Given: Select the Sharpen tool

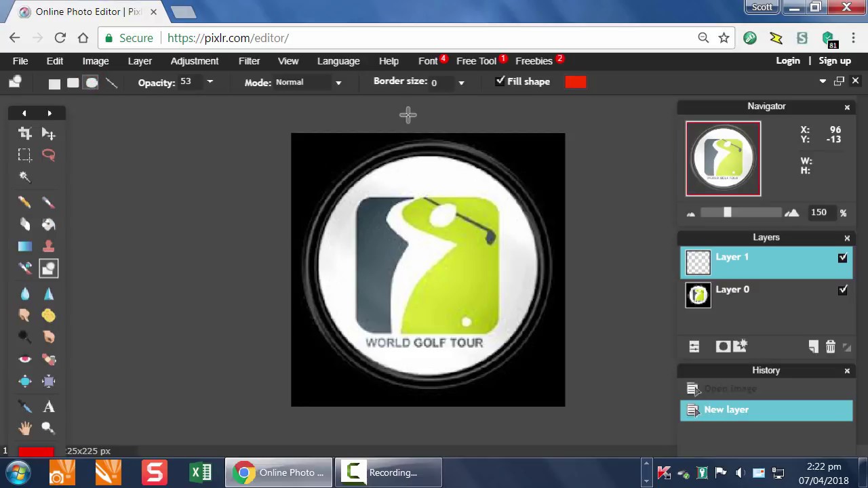Looking at the screenshot, I should point(48,293).
